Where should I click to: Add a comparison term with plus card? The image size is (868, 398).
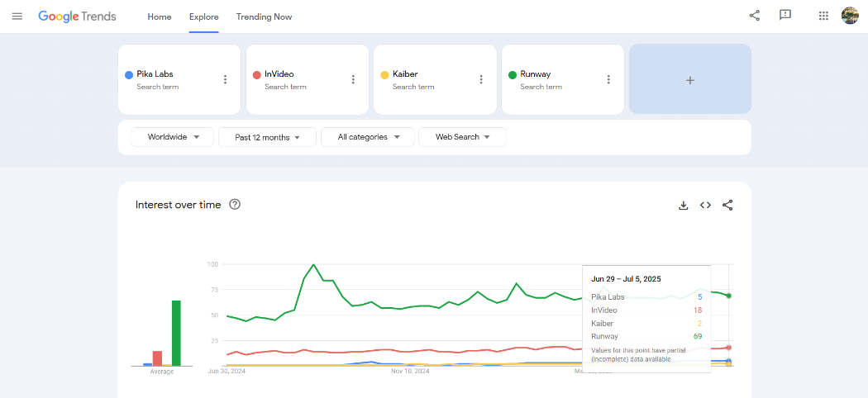690,79
